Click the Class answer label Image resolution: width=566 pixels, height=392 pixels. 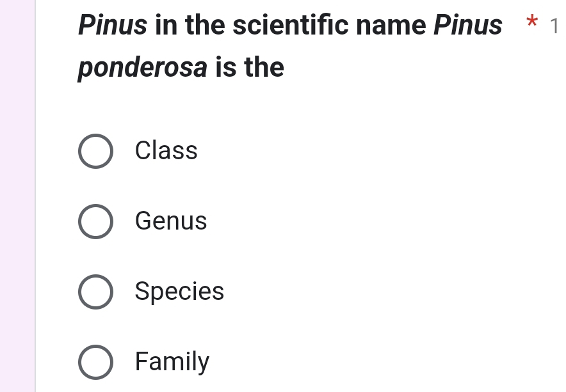(x=165, y=151)
